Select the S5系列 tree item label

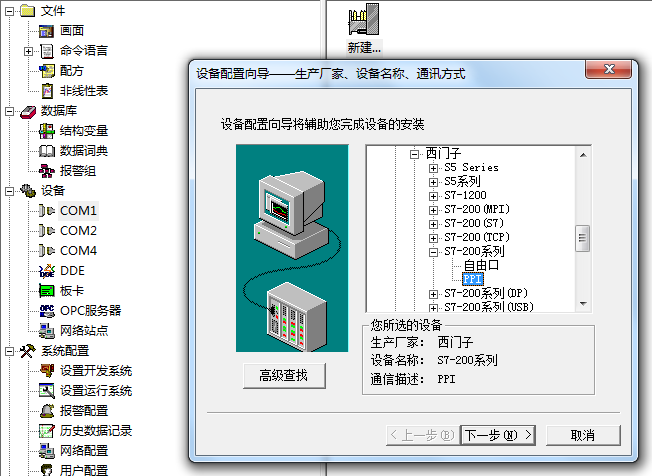coord(462,181)
